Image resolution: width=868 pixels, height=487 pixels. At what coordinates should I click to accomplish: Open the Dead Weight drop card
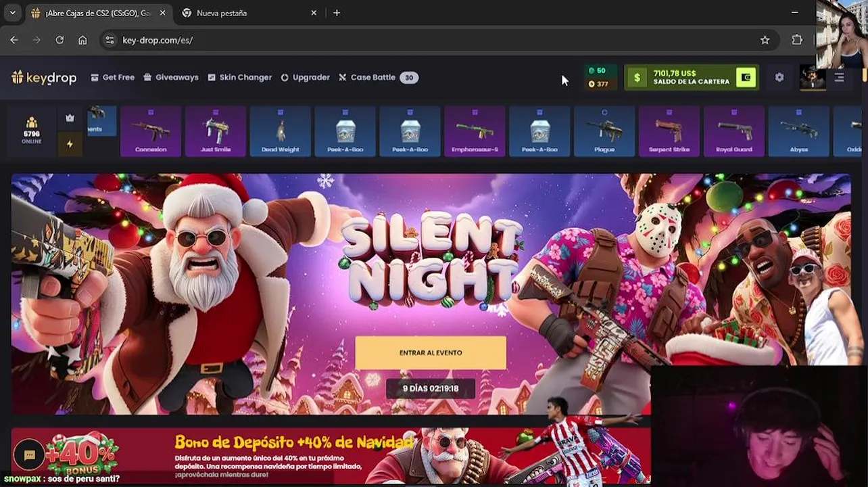(x=281, y=131)
